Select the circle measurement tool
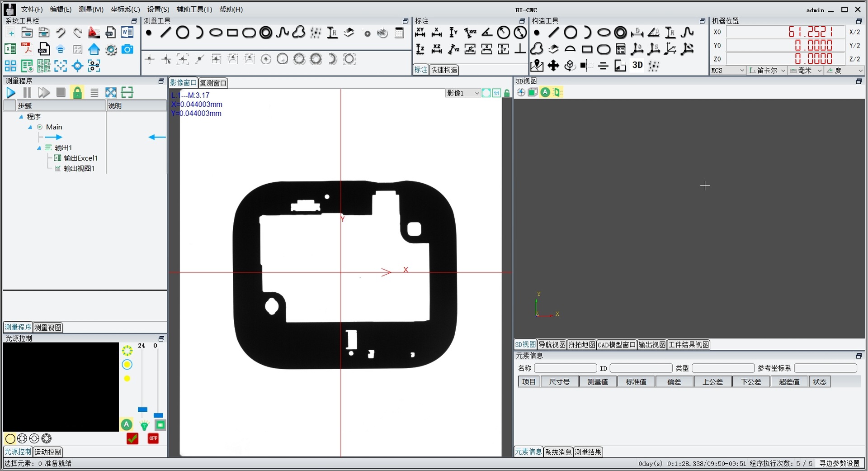The image size is (868, 471). pos(183,33)
